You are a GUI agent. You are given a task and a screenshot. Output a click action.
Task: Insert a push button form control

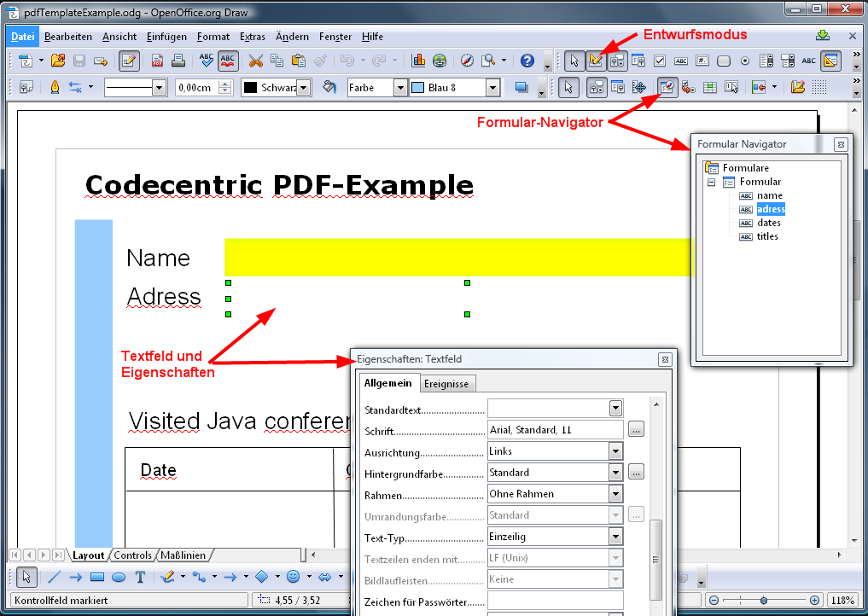[724, 61]
